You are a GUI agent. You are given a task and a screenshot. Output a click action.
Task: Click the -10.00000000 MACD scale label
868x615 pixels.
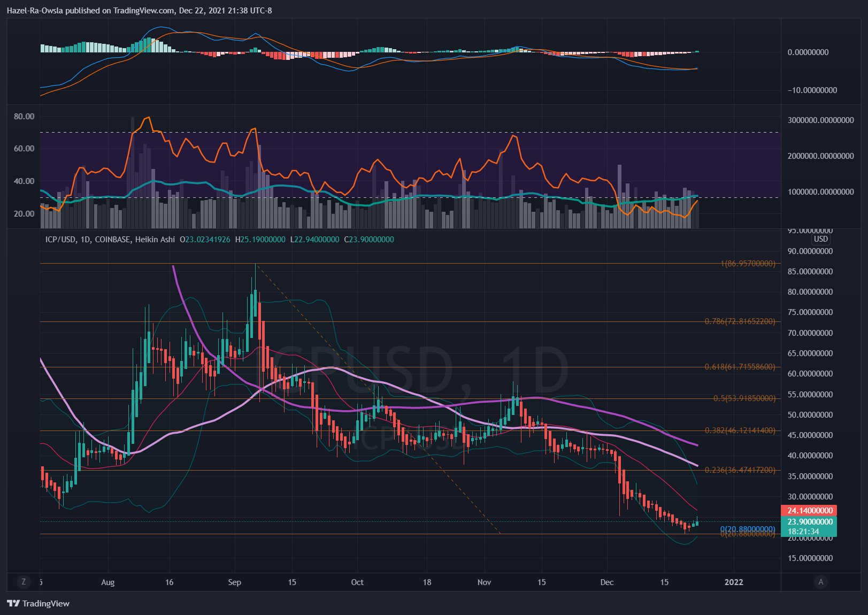click(x=812, y=90)
